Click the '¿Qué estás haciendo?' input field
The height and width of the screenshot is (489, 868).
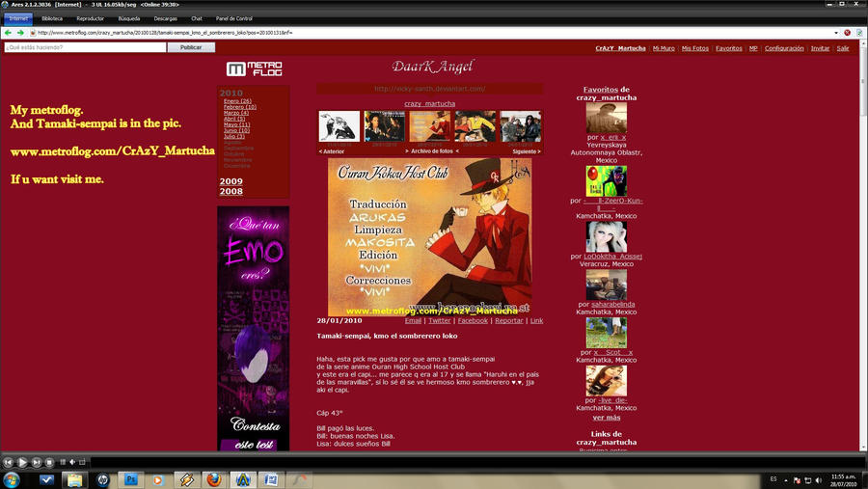click(x=85, y=47)
